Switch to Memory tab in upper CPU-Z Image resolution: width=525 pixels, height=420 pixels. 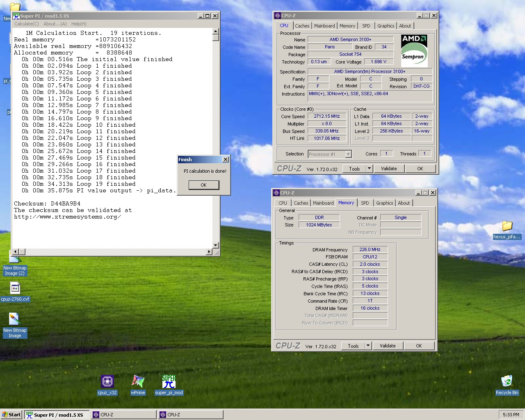tap(347, 26)
